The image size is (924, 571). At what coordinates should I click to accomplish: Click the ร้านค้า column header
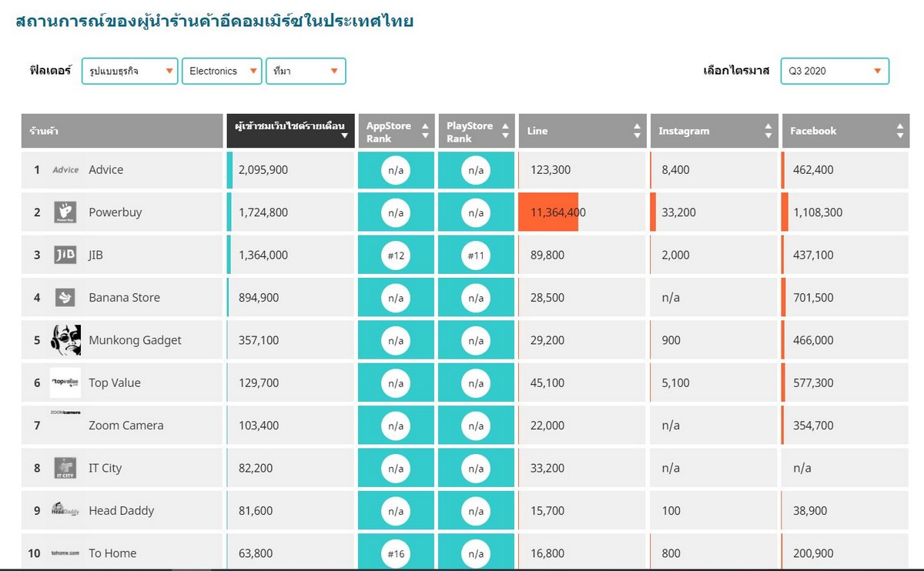pos(122,131)
